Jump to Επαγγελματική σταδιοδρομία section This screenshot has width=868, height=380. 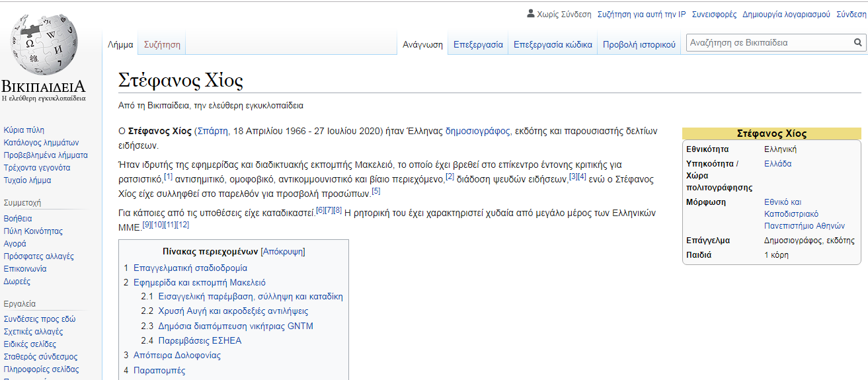point(190,268)
